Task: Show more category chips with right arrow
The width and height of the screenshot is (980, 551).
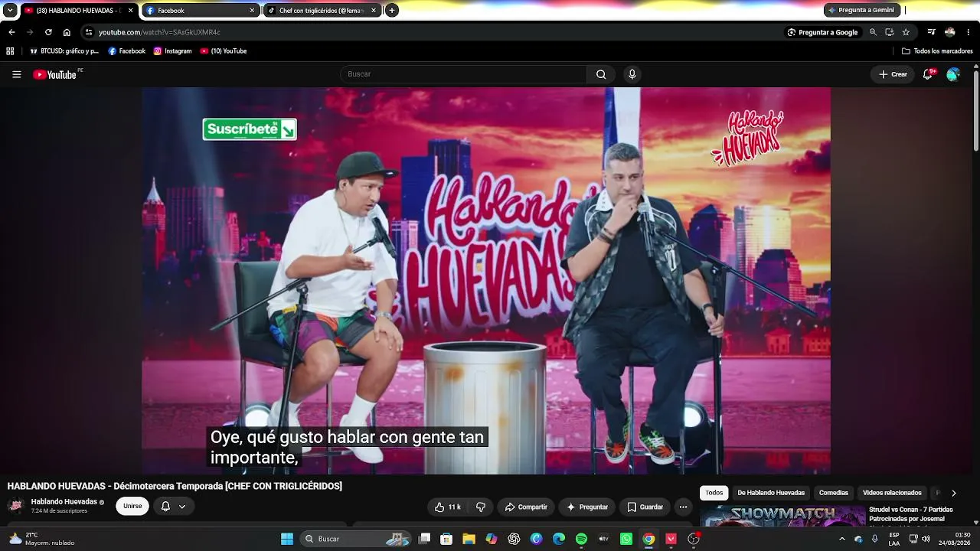Action: point(953,493)
